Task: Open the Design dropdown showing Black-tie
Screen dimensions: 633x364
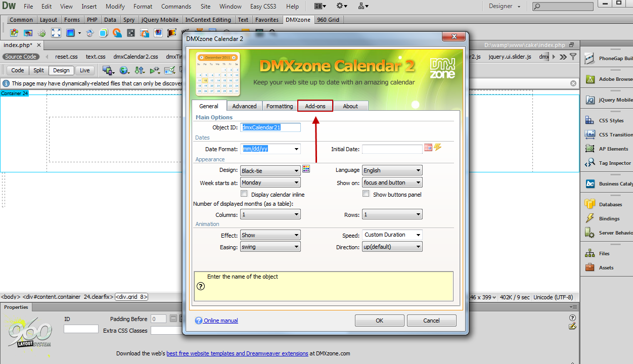Action: pyautogui.click(x=270, y=171)
